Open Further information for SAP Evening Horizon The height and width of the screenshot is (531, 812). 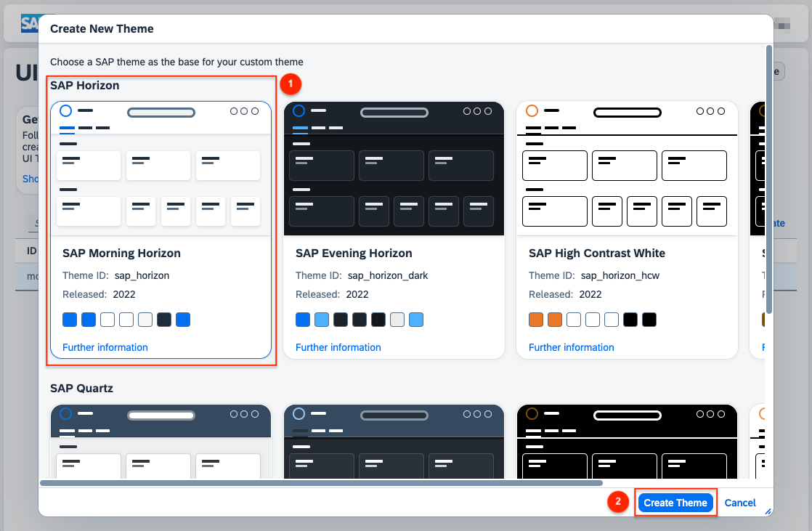[x=338, y=347]
